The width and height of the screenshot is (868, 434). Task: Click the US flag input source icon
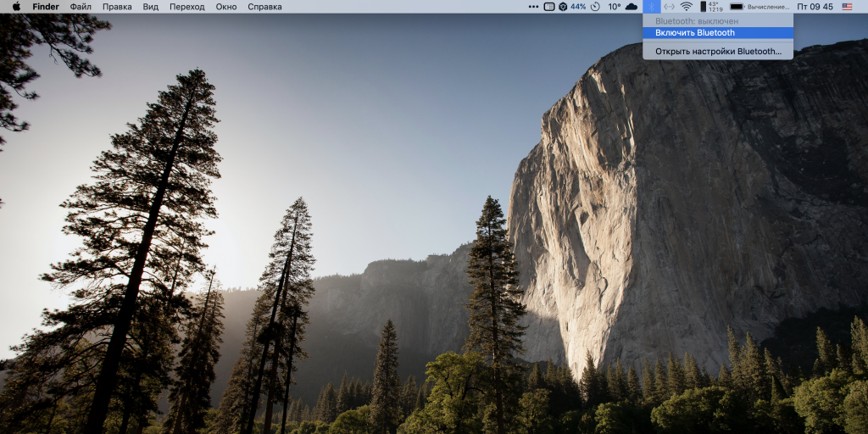[x=847, y=7]
